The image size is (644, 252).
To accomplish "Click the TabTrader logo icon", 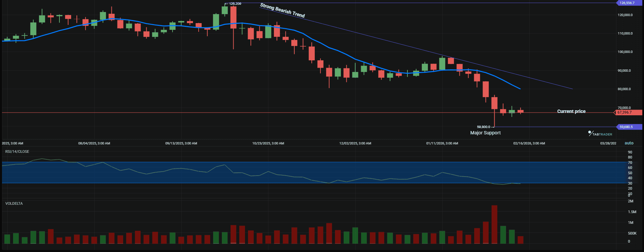I will click(590, 133).
